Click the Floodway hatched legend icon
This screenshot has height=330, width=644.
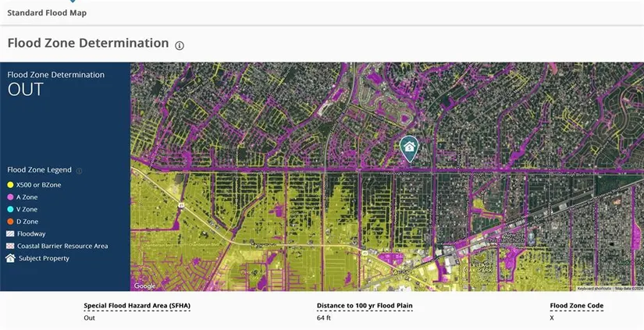(x=10, y=233)
